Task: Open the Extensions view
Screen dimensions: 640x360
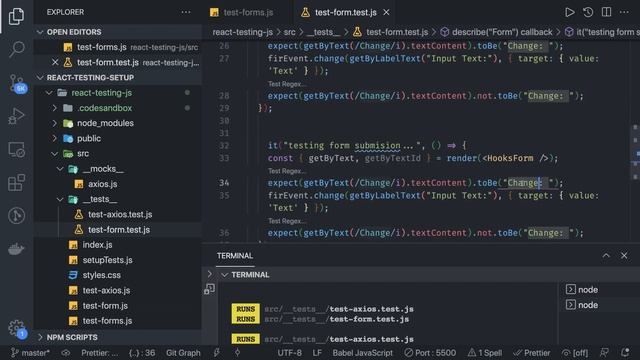Action: click(x=16, y=182)
